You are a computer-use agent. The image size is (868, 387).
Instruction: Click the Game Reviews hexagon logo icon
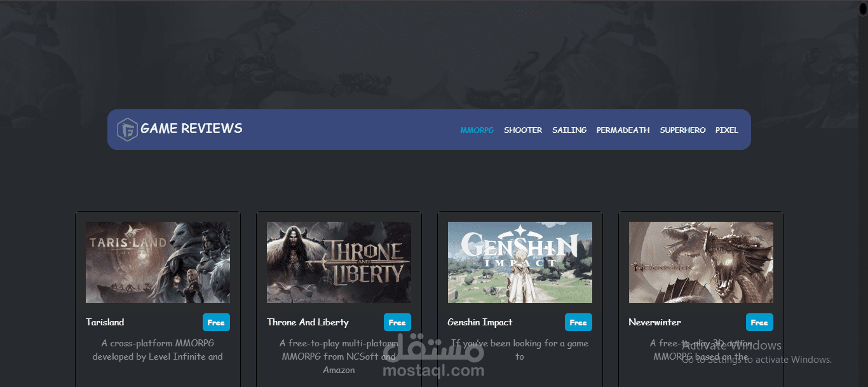tap(127, 130)
